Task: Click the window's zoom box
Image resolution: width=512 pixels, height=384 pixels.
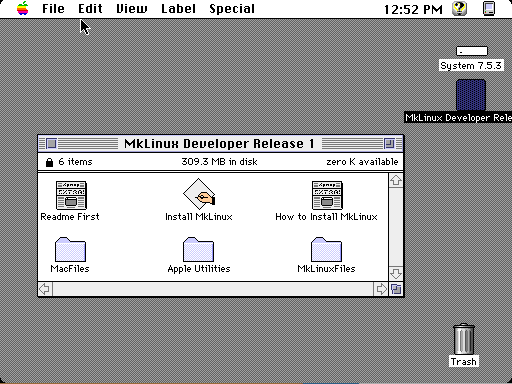Action: pos(389,144)
